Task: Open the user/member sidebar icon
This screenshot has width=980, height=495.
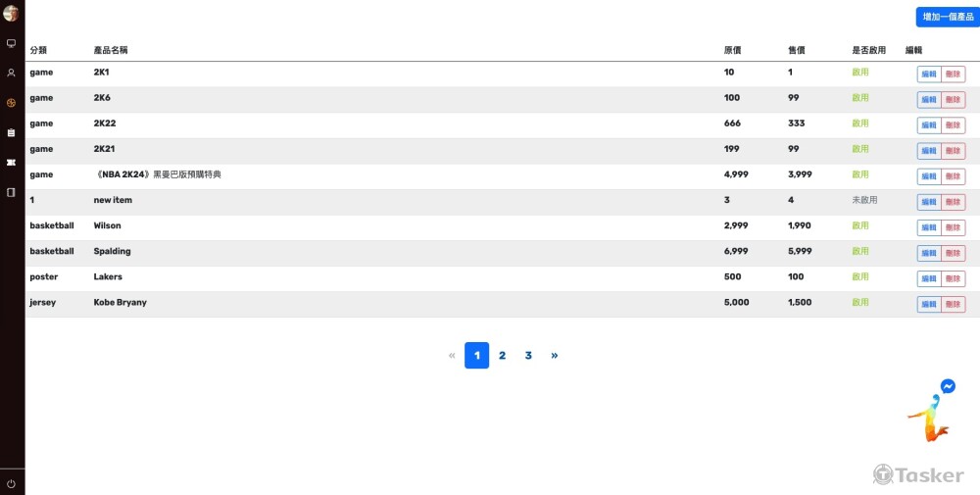Action: (x=12, y=74)
